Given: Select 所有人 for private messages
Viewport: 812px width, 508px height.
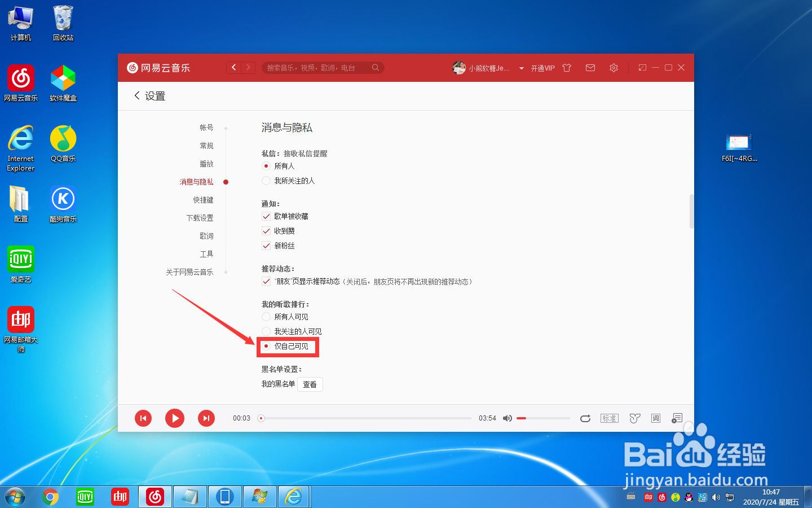Looking at the screenshot, I should [x=266, y=166].
